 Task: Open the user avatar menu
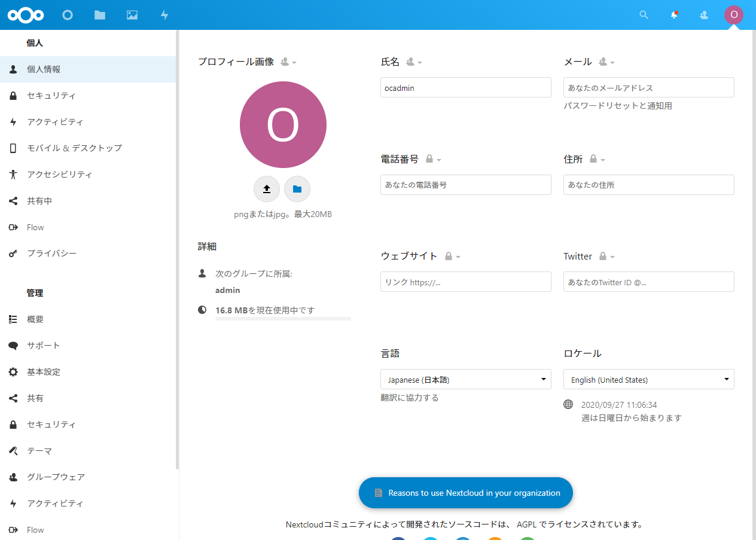[x=734, y=15]
